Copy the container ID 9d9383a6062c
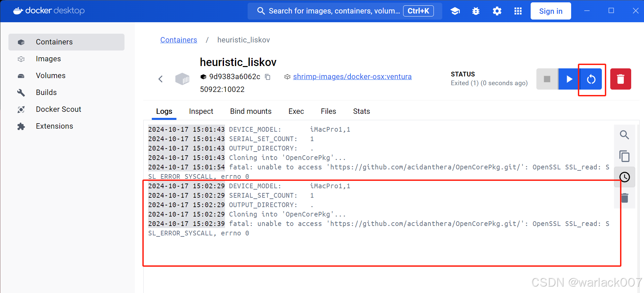The width and height of the screenshot is (644, 293). [268, 77]
